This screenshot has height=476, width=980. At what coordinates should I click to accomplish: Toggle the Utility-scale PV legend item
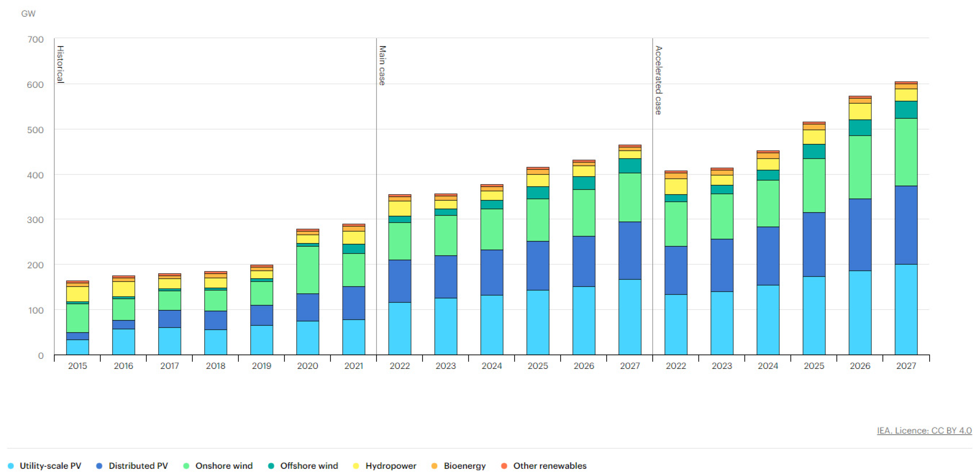50,466
